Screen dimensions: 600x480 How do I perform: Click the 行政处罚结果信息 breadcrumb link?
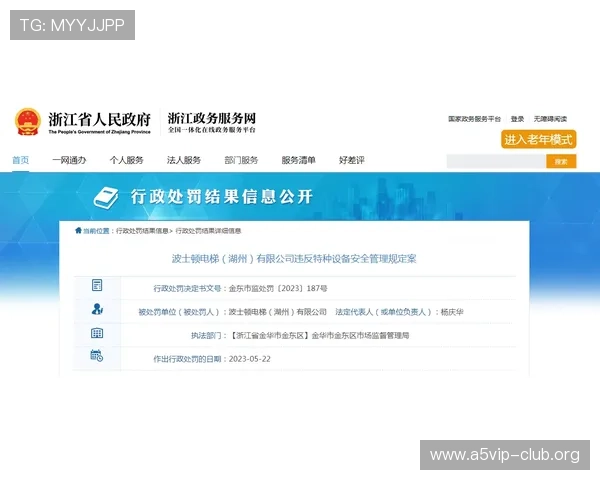click(142, 231)
